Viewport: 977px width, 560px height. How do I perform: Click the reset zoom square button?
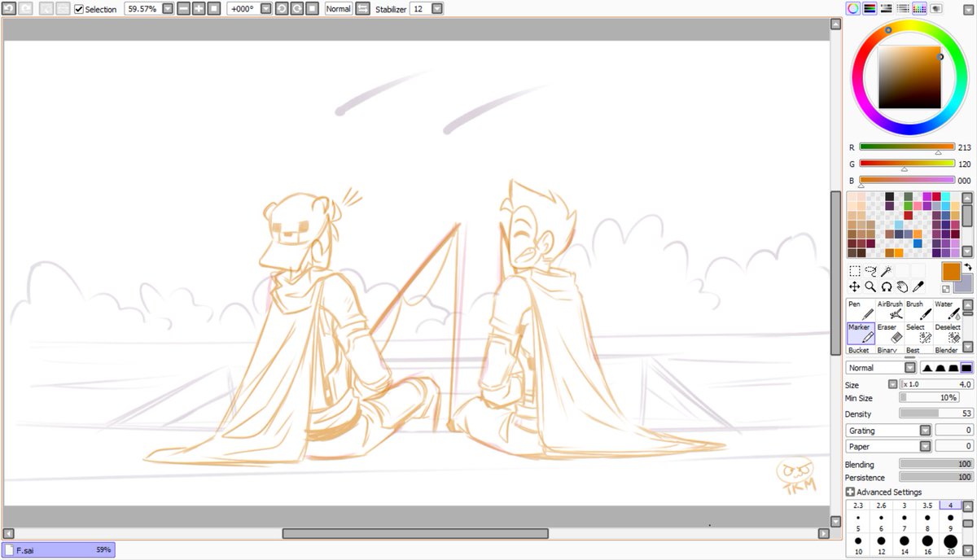[x=213, y=8]
